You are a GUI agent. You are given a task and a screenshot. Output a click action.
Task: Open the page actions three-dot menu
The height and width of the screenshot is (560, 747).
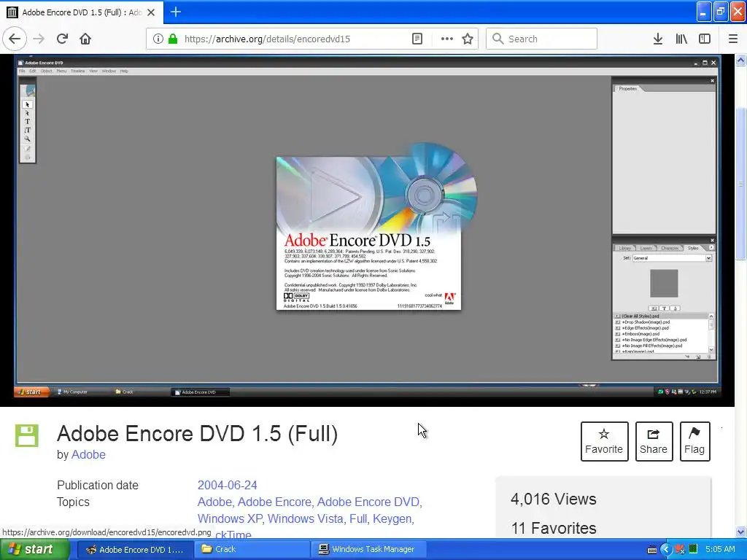click(447, 39)
